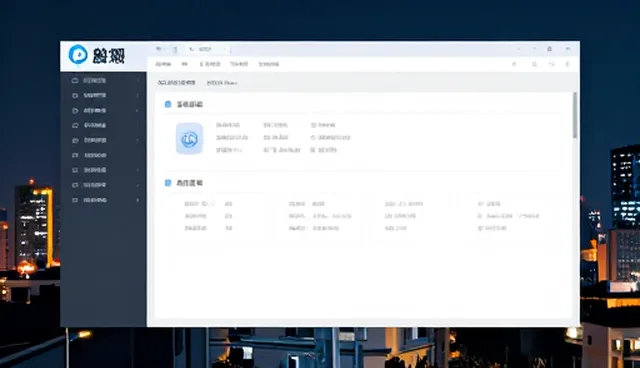The width and height of the screenshot is (640, 368).
Task: Open the first item in the top navigation menu
Action: (x=163, y=64)
